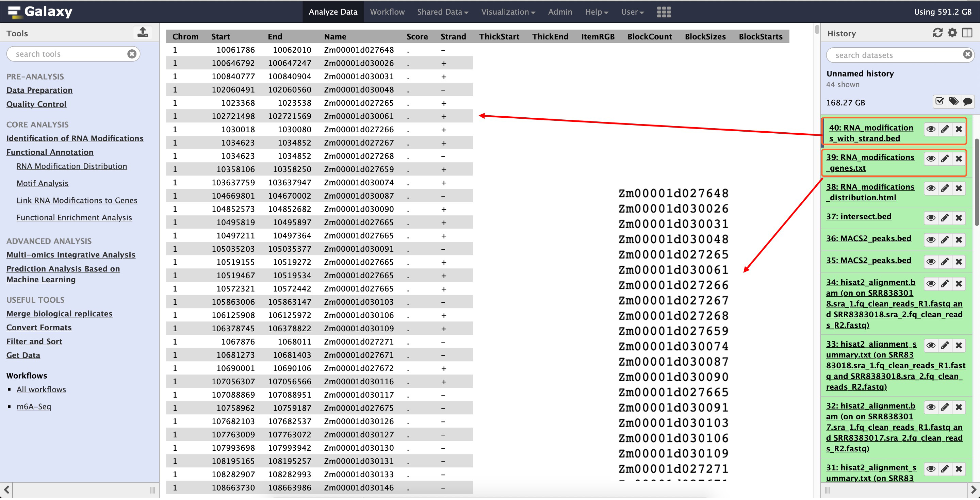Click the view all histories columns icon
This screenshot has width=980, height=500.
click(967, 33)
